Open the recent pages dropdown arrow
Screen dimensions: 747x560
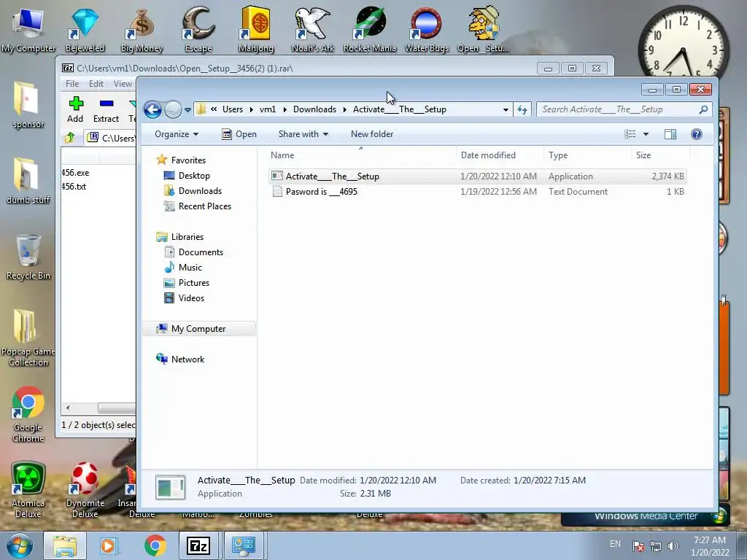pyautogui.click(x=187, y=110)
